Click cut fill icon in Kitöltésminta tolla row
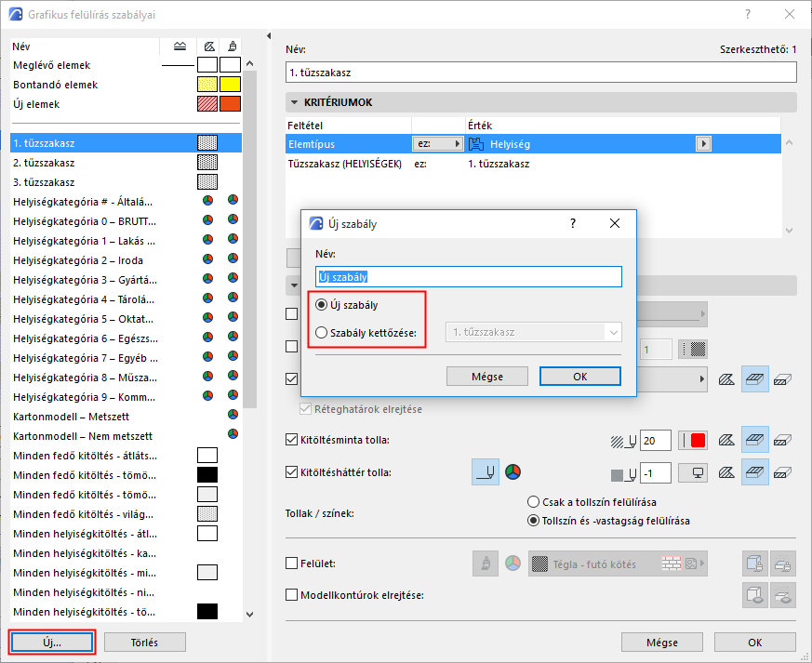Image resolution: width=812 pixels, height=663 pixels. coord(726,441)
